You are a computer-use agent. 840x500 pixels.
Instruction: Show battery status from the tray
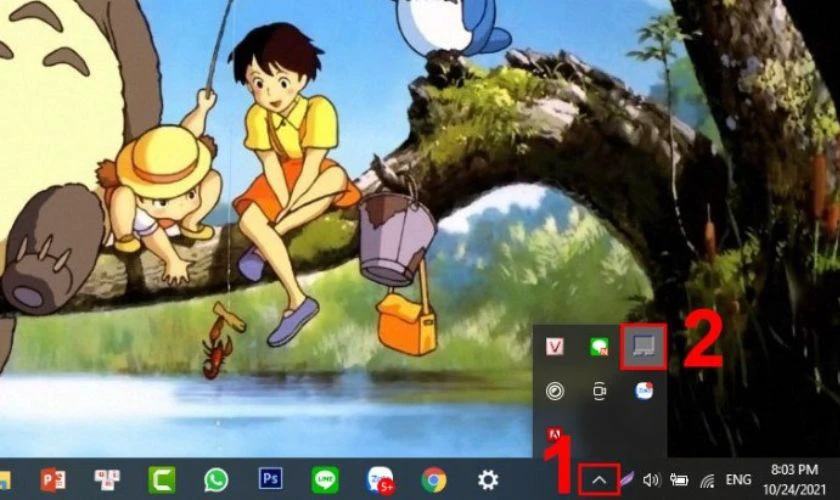[x=680, y=481]
